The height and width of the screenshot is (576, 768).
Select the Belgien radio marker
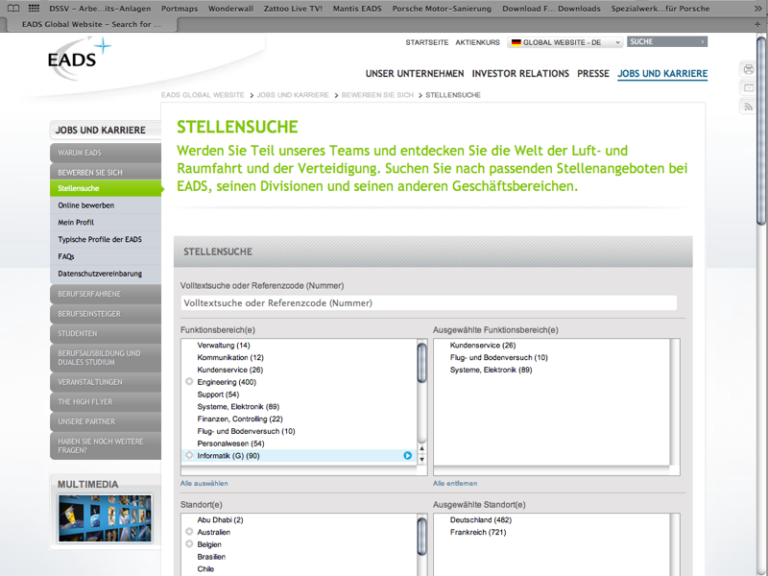click(x=189, y=545)
